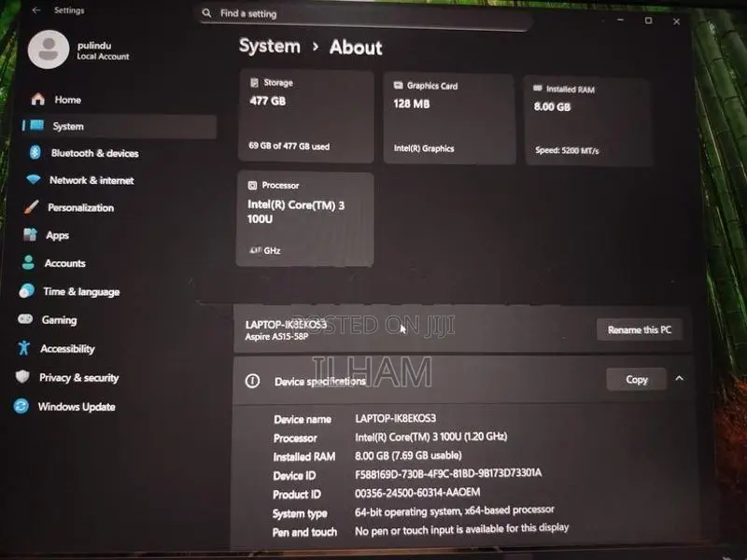The width and height of the screenshot is (747, 560).
Task: Click the Speed: 5200 MT/s text
Action: point(567,150)
